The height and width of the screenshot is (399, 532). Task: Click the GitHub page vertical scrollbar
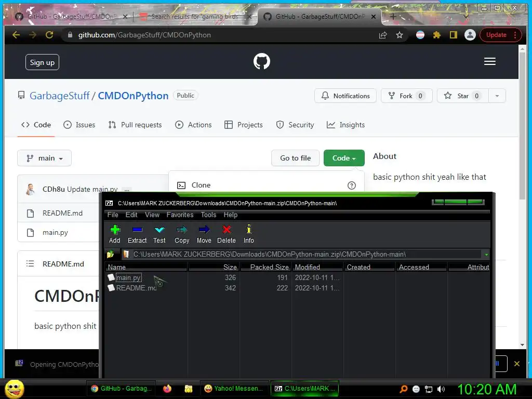point(522,126)
